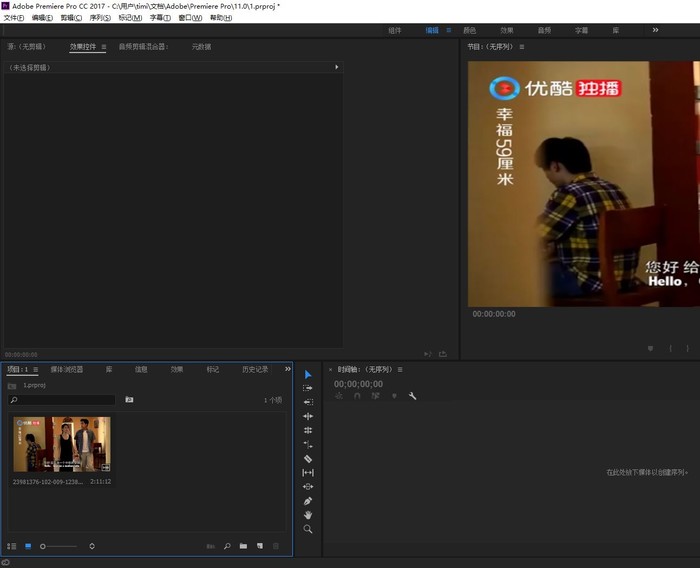Open the 文件 (File) menu

(14, 18)
